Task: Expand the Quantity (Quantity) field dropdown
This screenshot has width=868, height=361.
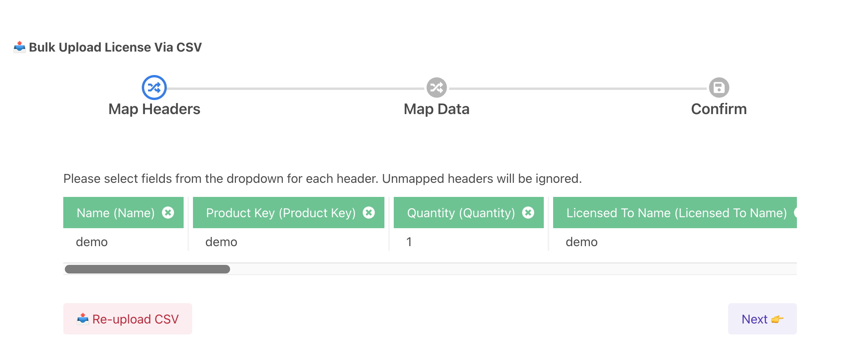Action: (461, 213)
